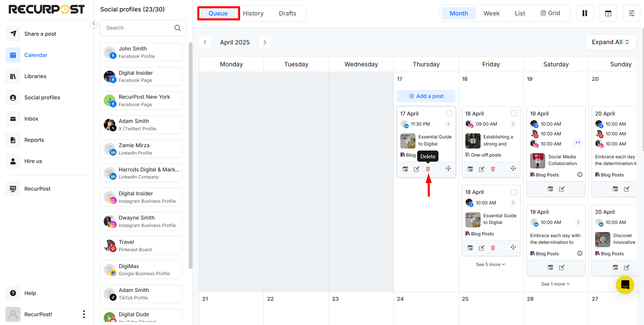Image resolution: width=644 pixels, height=325 pixels.
Task: Delete the 17 April 11:30 PM post
Action: [428, 169]
